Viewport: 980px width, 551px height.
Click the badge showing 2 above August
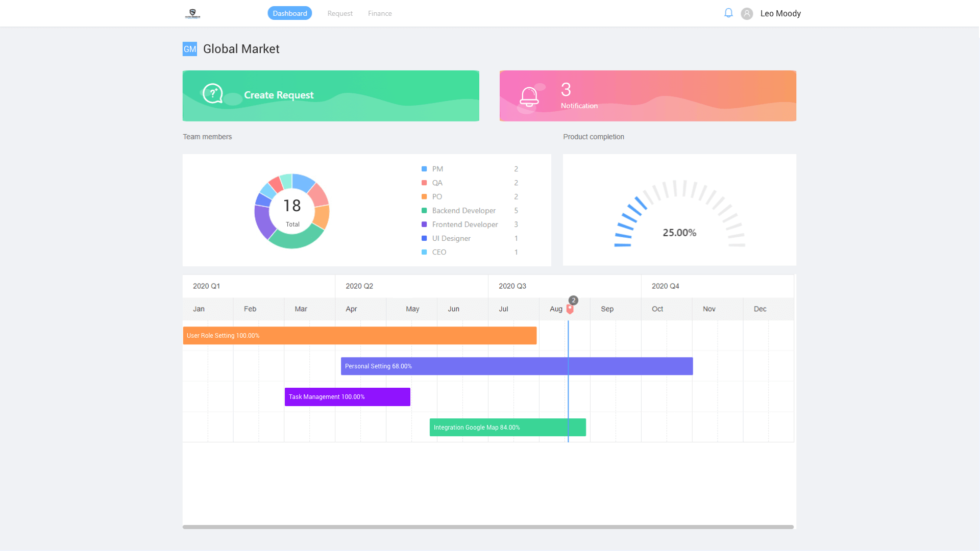tap(574, 300)
